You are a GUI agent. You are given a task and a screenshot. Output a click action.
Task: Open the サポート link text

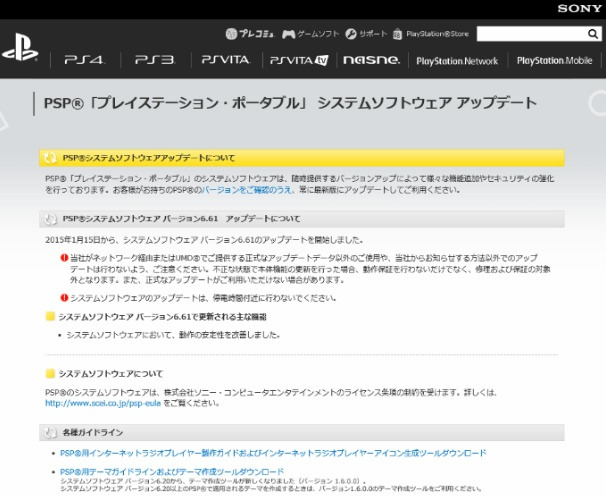373,34
